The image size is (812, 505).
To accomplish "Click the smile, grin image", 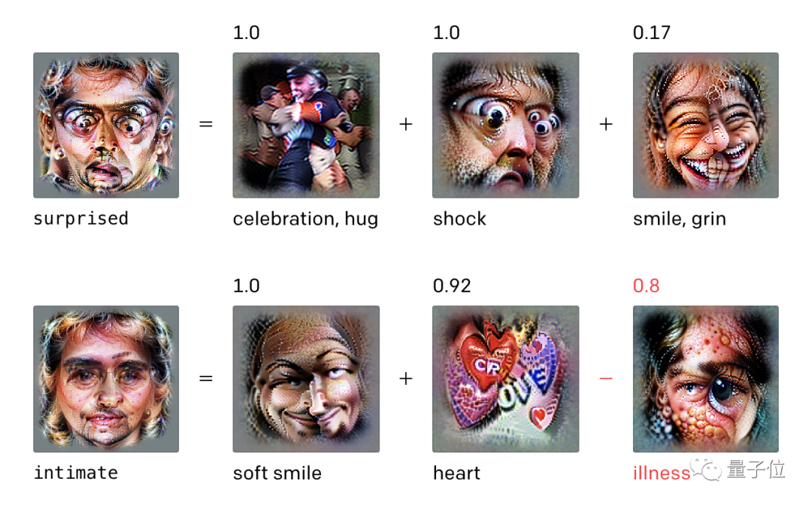I will [705, 125].
